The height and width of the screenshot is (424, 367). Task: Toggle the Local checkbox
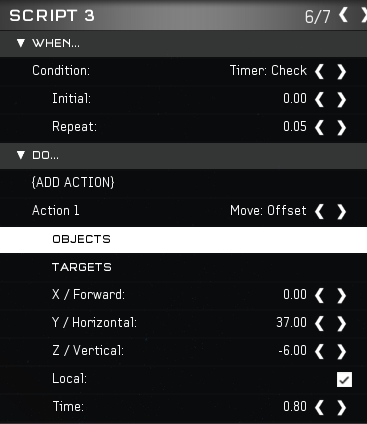pyautogui.click(x=344, y=379)
